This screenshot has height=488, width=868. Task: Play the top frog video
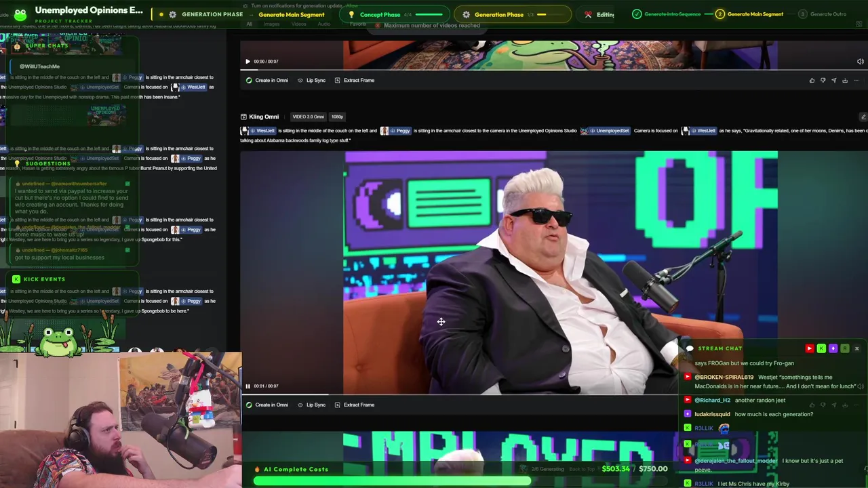[x=248, y=62]
